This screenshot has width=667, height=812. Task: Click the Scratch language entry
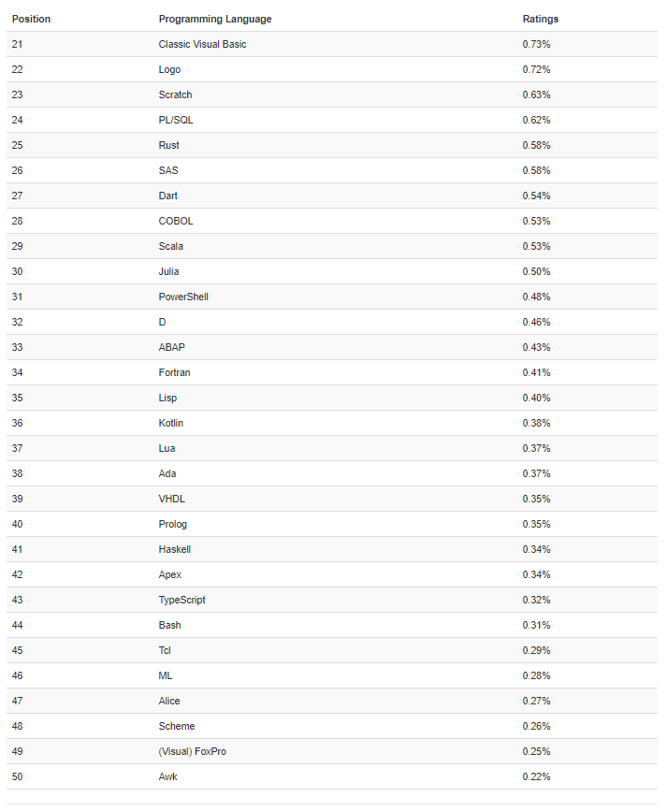(x=175, y=94)
